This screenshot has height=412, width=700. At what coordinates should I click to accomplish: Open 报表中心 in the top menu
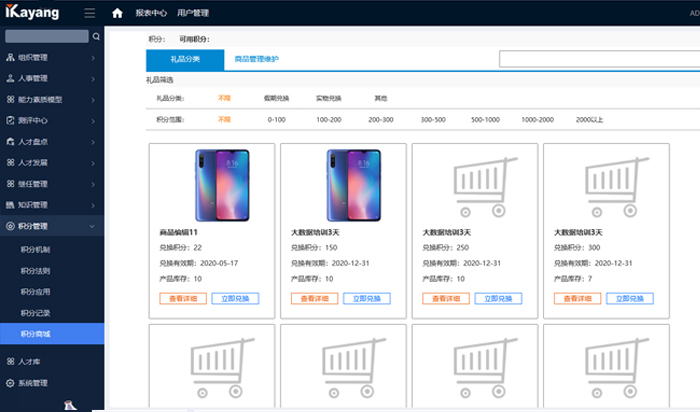[x=150, y=13]
